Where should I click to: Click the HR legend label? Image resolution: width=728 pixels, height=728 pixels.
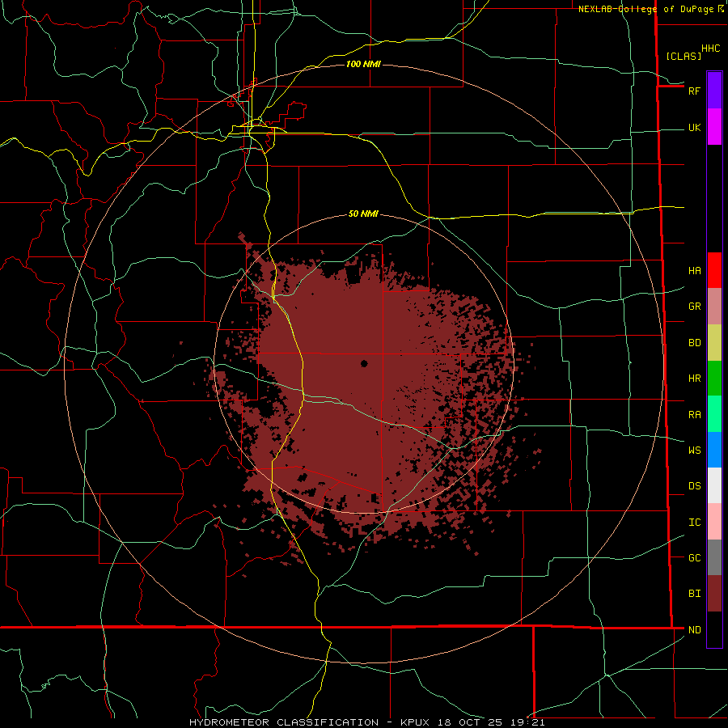click(x=695, y=379)
